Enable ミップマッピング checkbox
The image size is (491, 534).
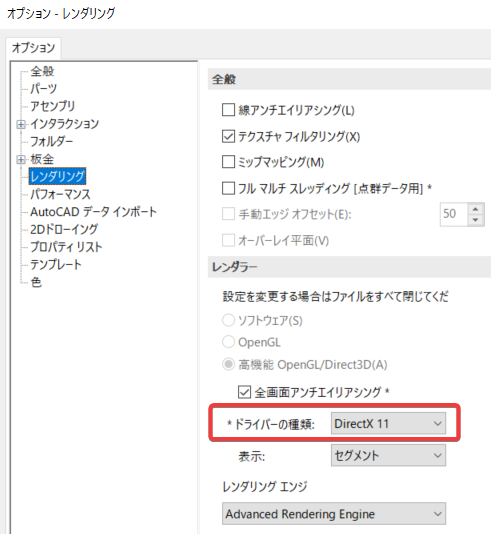click(228, 162)
